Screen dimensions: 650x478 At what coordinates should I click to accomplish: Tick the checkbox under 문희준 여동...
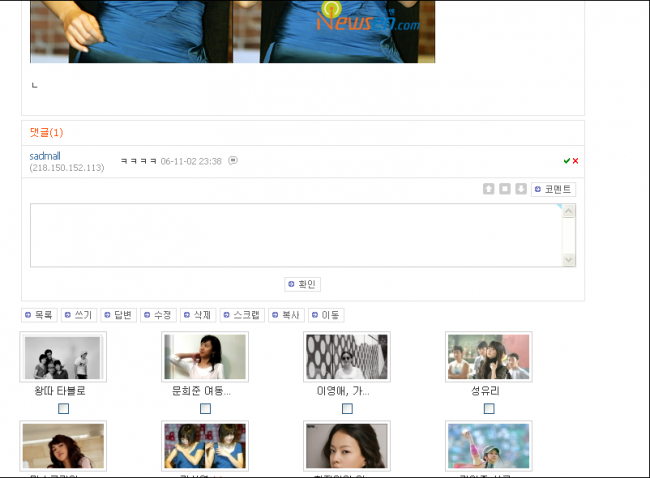click(205, 409)
